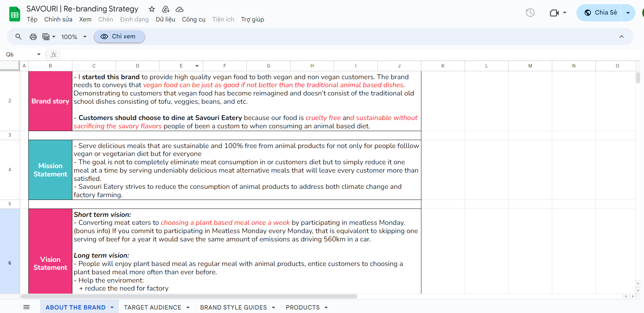Open the Google Sheets home icon
Viewport: 644px width, 313px height.
tap(15, 14)
